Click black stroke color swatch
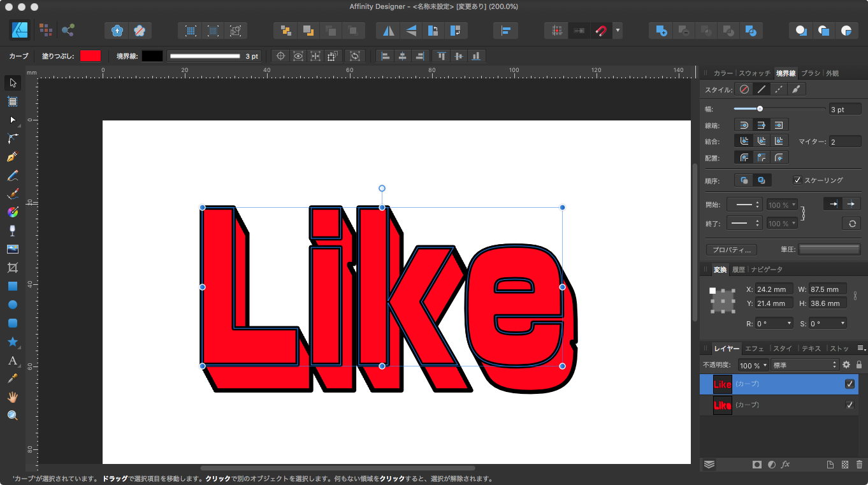Viewport: 868px width, 485px height. tap(152, 56)
